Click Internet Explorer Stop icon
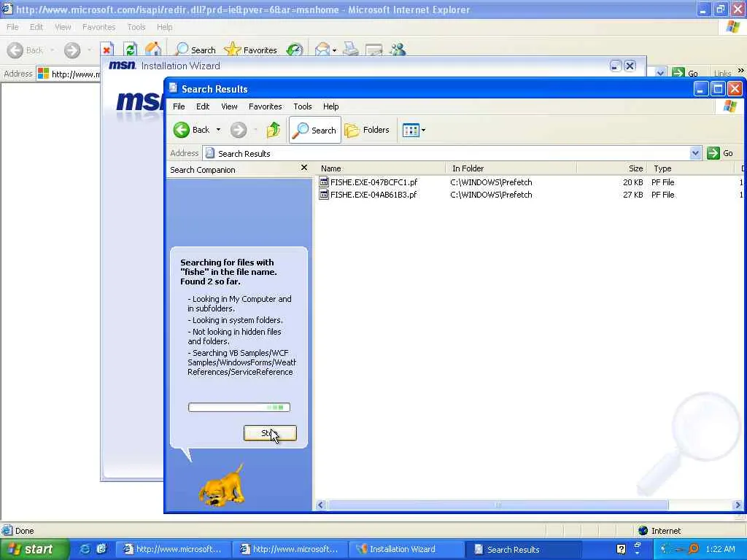 coord(107,50)
